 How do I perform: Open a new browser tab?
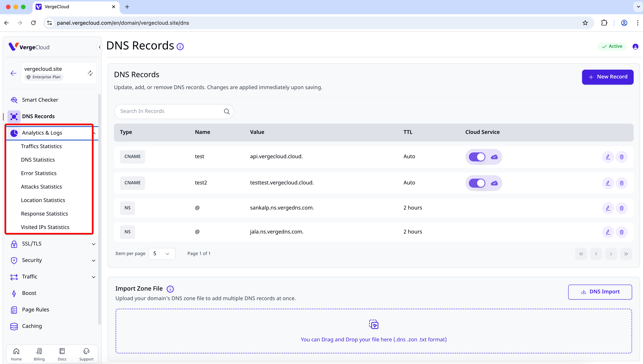[127, 7]
